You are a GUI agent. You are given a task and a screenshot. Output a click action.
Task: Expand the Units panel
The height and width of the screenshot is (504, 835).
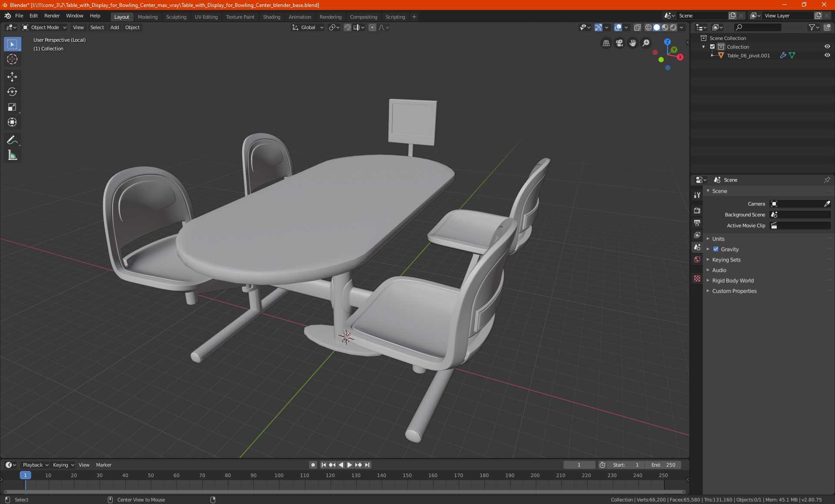tap(718, 239)
